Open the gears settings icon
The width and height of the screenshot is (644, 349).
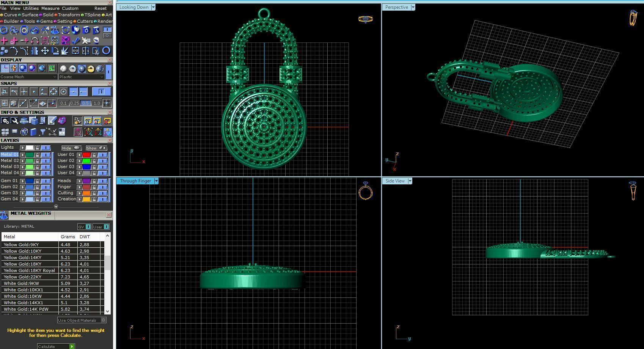click(5, 121)
